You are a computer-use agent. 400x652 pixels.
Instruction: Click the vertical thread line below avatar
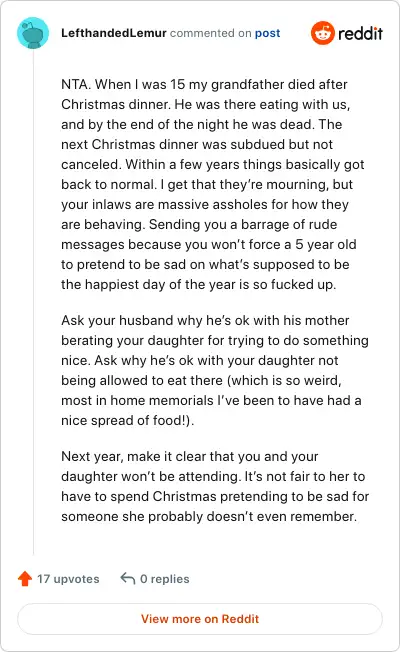coord(33,302)
